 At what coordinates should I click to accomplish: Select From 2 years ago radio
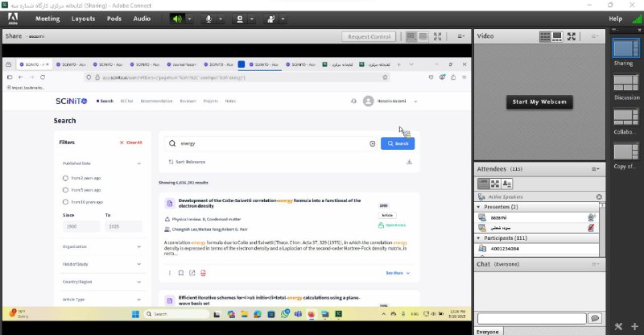tap(65, 178)
